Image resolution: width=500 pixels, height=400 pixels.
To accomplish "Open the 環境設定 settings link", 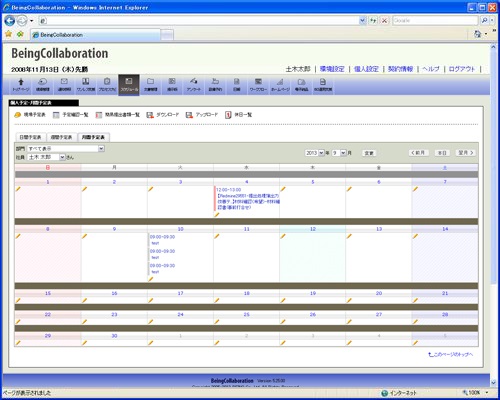I will pyautogui.click(x=332, y=69).
